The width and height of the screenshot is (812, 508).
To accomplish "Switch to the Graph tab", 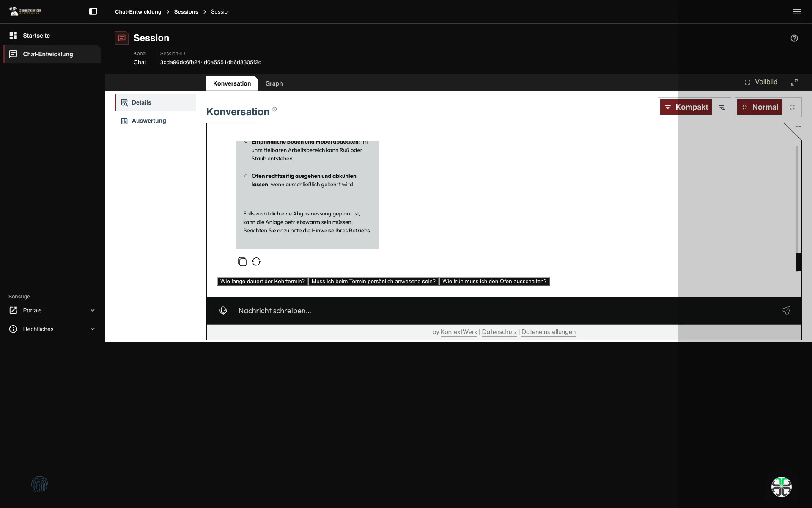I will (x=274, y=83).
